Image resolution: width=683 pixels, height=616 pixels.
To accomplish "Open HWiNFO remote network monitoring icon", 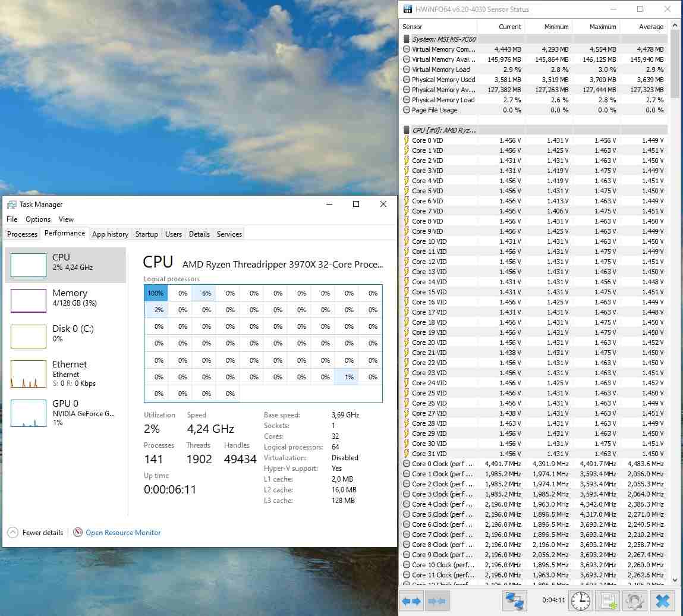I will pyautogui.click(x=514, y=601).
